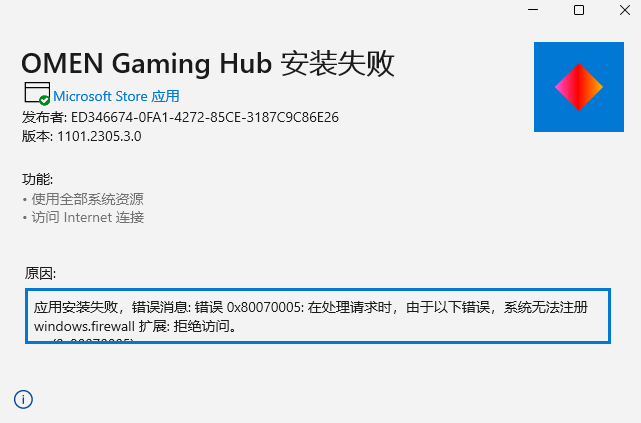This screenshot has width=641, height=423.
Task: Click the green checkmark badge on package icon
Action: [x=44, y=100]
